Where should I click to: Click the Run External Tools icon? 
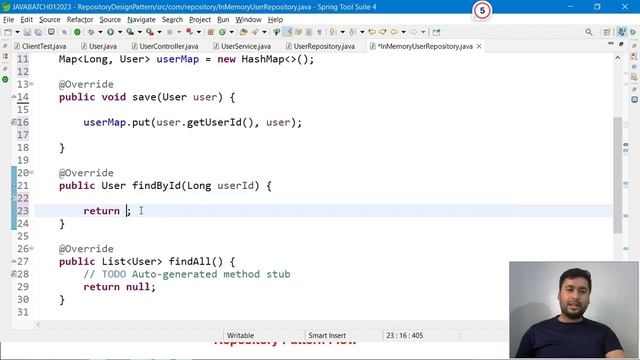click(150, 32)
